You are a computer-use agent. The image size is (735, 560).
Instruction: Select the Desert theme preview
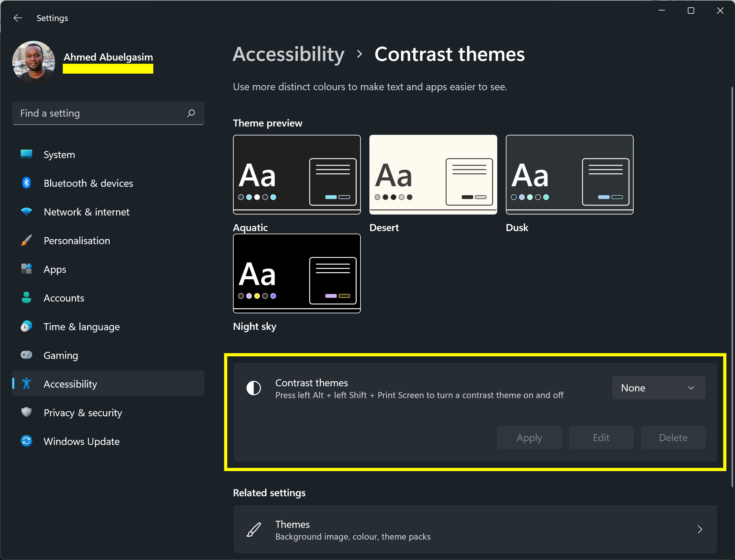433,174
